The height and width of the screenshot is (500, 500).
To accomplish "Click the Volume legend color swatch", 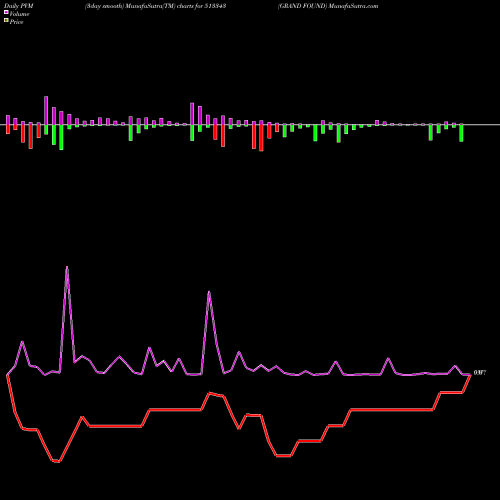I will point(6,12).
